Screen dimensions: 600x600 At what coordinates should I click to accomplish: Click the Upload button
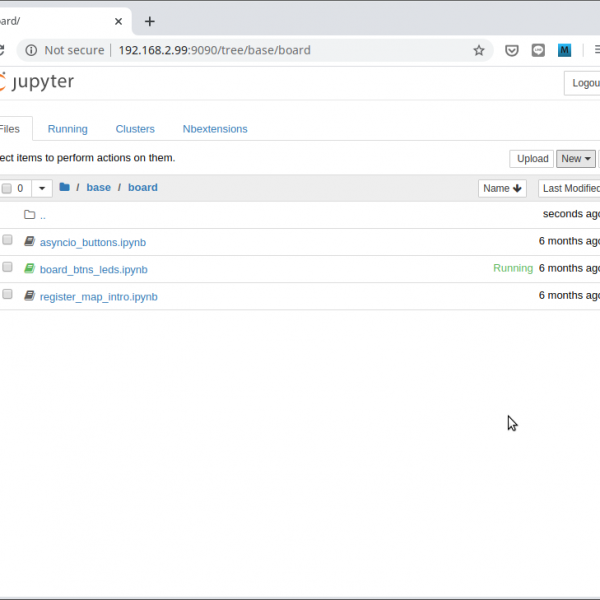pyautogui.click(x=532, y=158)
